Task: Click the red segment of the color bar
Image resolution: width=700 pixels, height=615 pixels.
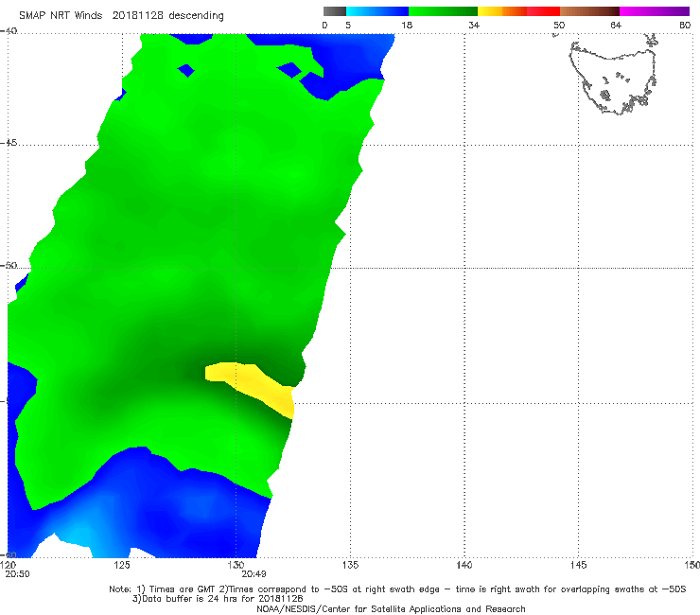Action: point(543,11)
